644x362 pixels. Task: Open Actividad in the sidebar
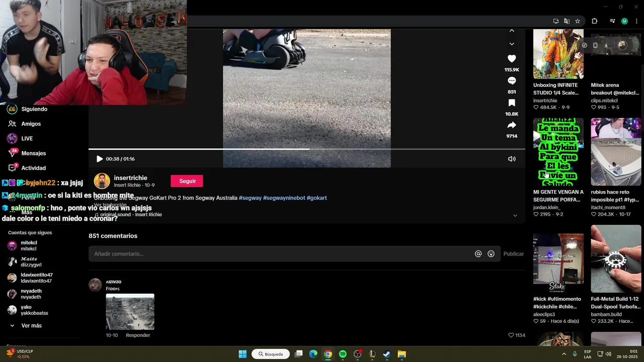pyautogui.click(x=33, y=168)
